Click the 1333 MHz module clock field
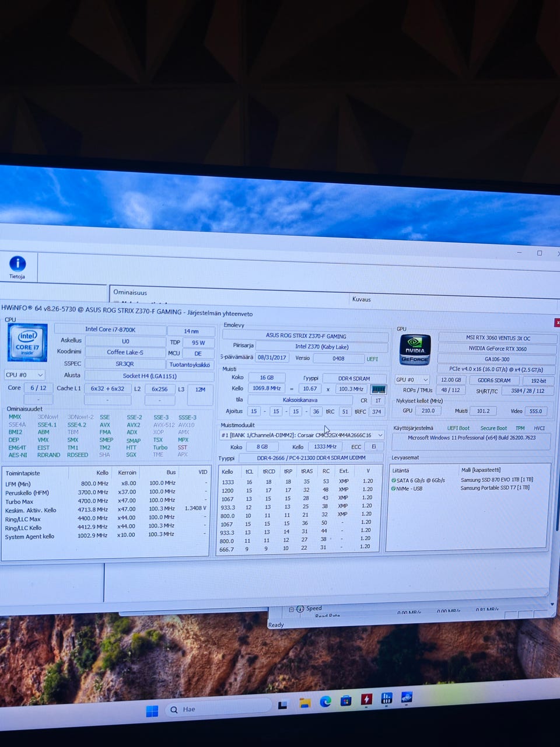Screen dimensions: 560x747 click(x=325, y=446)
